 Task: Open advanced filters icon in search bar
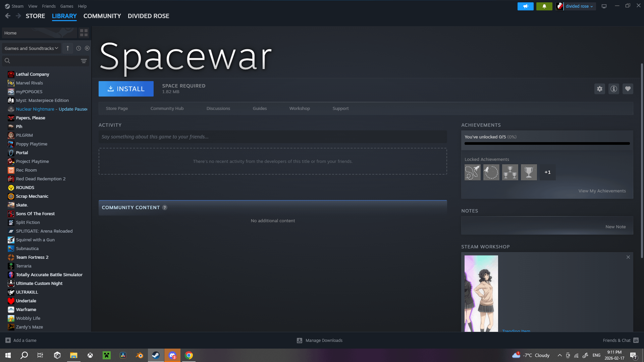coord(84,61)
